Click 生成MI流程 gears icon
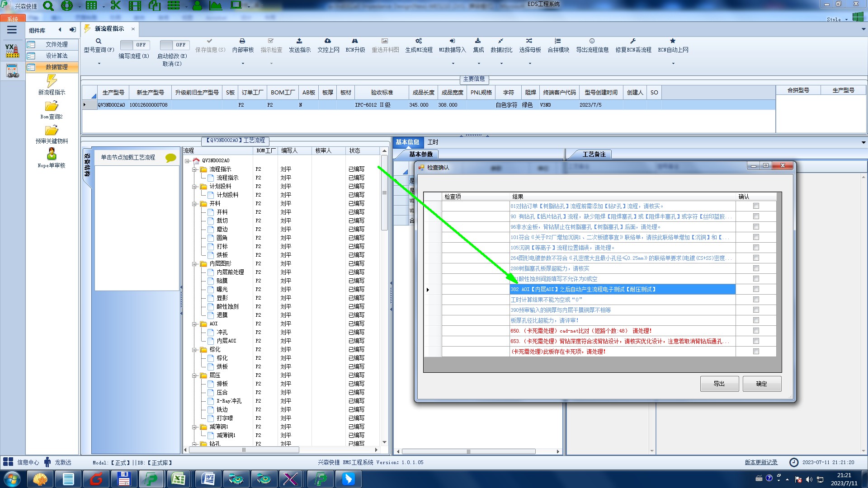 (x=419, y=41)
